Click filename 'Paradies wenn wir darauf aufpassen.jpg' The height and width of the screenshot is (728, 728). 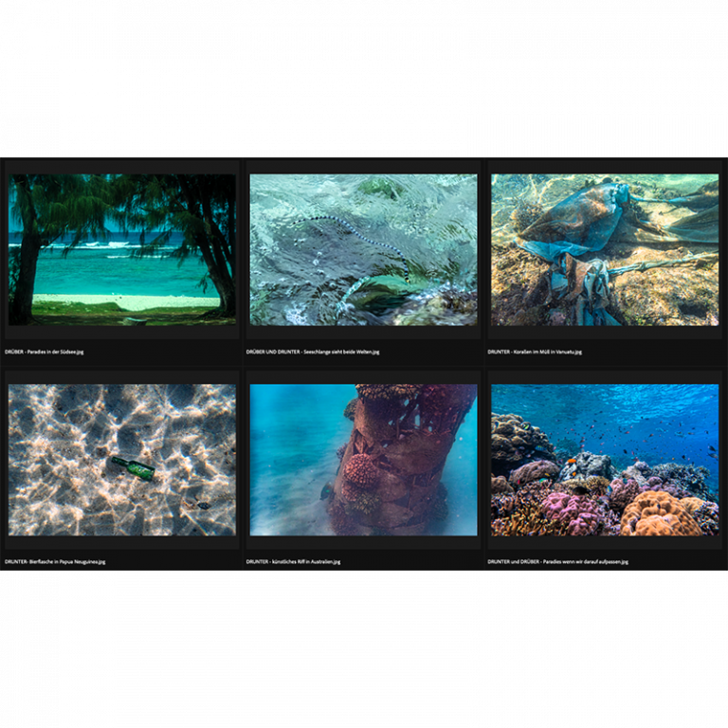(x=586, y=562)
